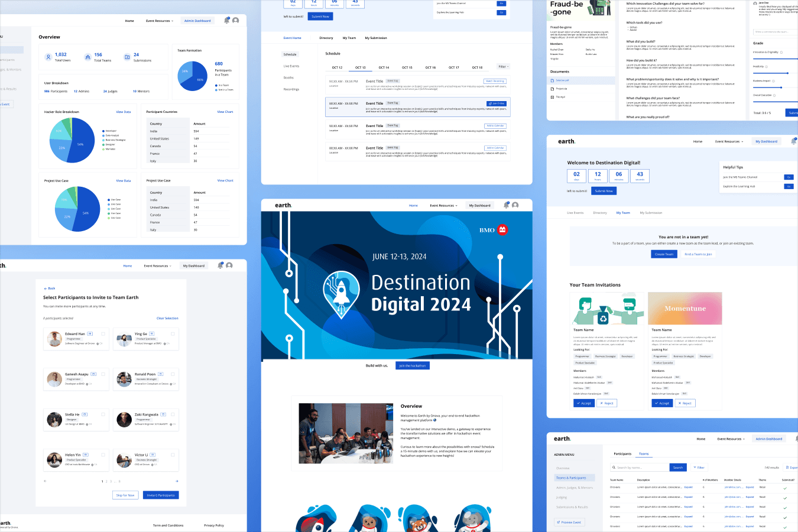The height and width of the screenshot is (532, 798).
Task: Adjust the Feasibility grade slider handle
Action: point(788,73)
